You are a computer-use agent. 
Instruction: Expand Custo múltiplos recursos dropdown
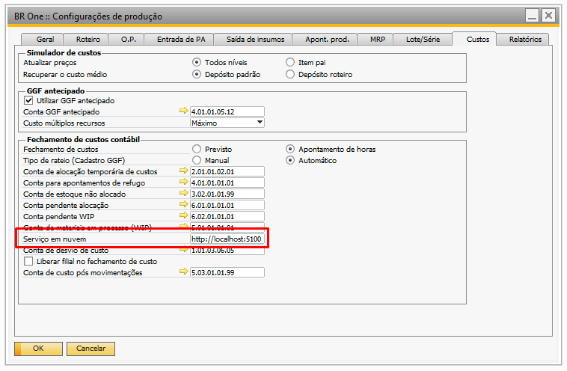pos(260,123)
